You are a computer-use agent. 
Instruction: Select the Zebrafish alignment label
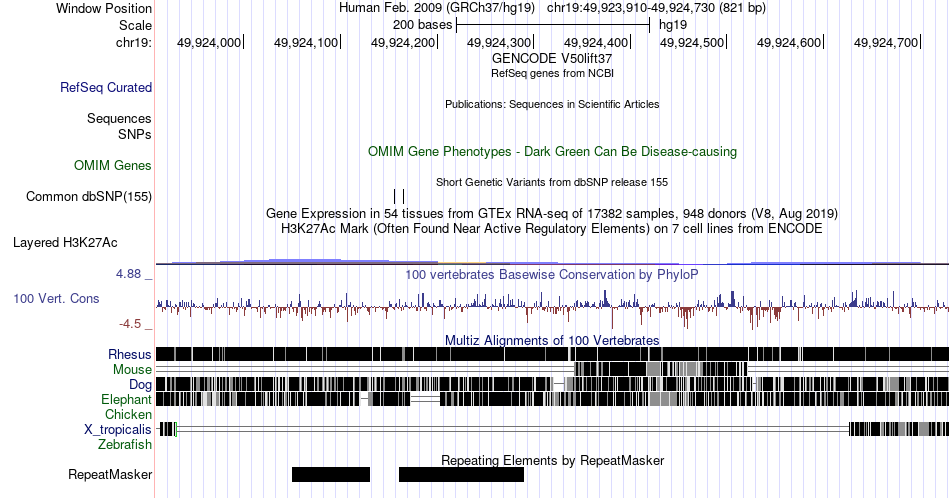(125, 444)
